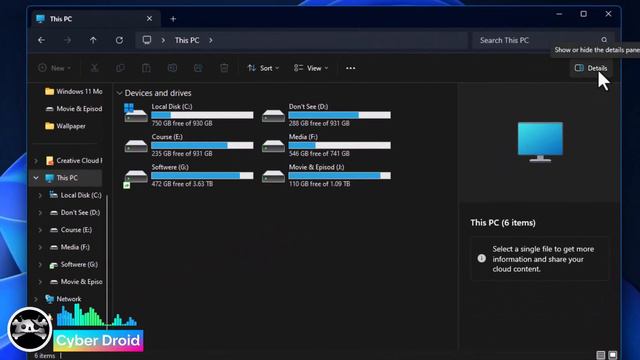Viewport: 640px width, 360px height.
Task: Click '110 GB free of 1.09 TB' text
Action: point(319,184)
